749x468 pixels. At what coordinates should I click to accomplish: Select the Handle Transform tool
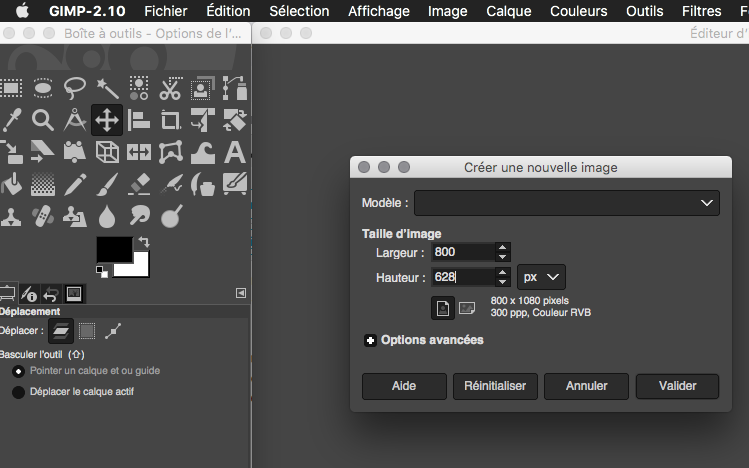[x=75, y=152]
